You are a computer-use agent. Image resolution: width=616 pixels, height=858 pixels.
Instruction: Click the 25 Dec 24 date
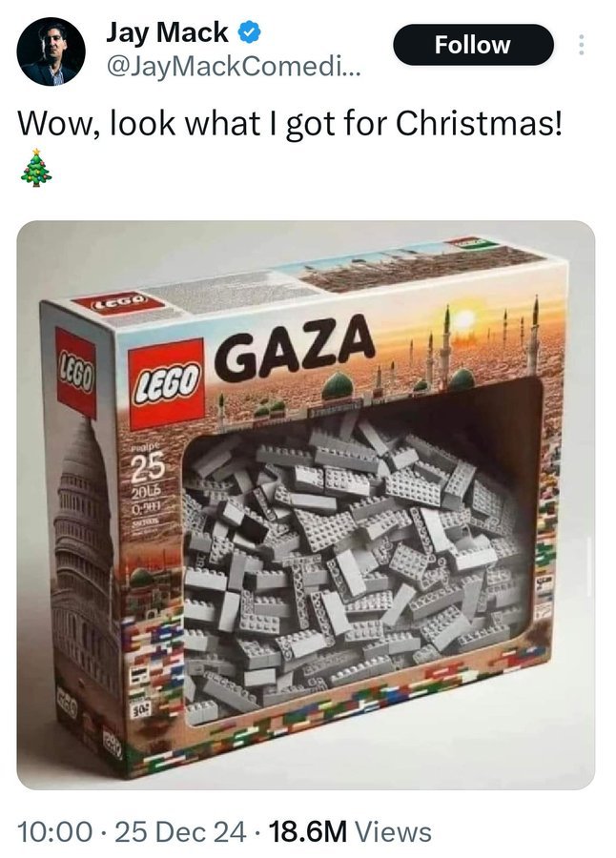point(180,832)
